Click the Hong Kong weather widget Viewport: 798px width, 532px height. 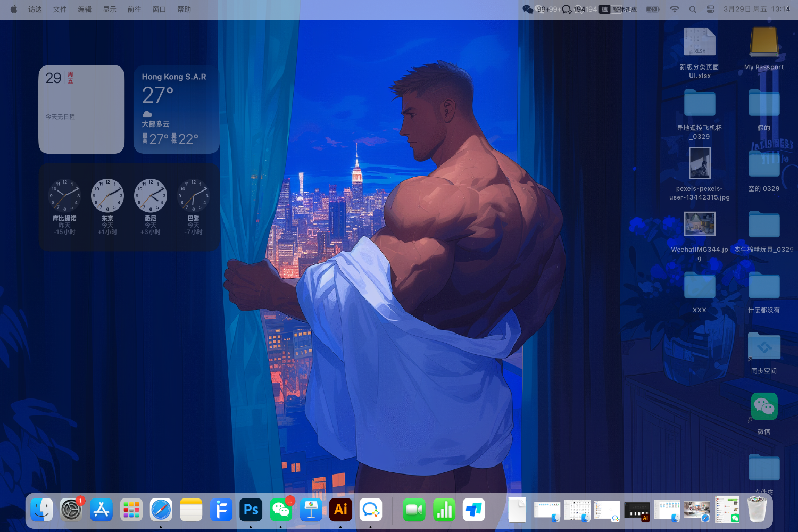click(176, 110)
